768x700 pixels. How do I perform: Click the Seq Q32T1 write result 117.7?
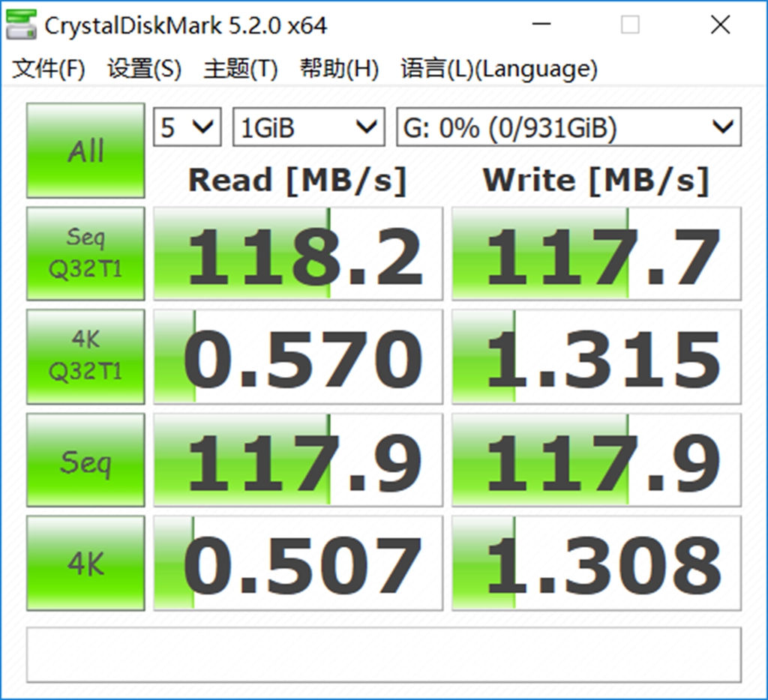tap(596, 253)
